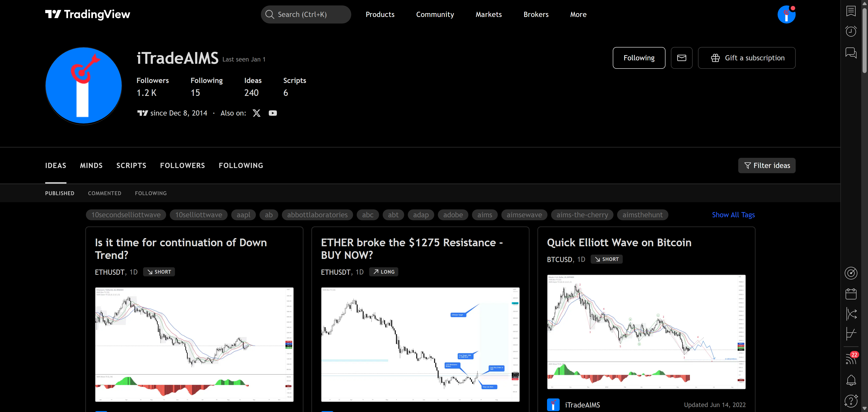Filter by aims-the-cherry tag
868x412 pixels.
[x=582, y=215]
